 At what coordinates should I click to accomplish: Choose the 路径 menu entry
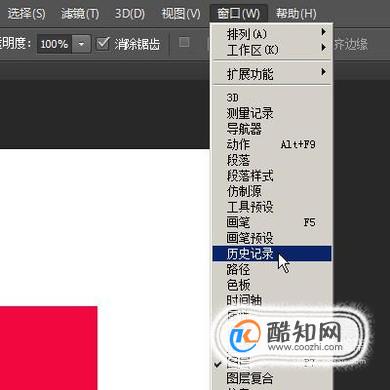point(272,269)
